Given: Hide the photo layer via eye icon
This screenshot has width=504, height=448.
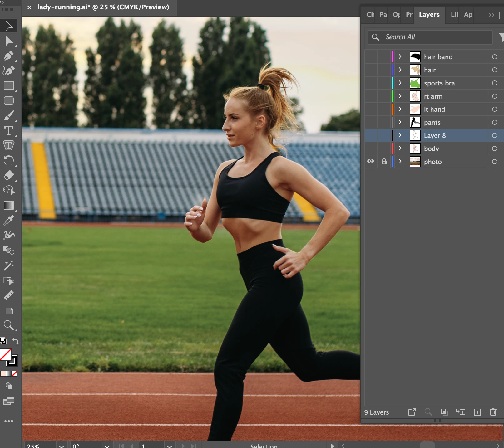Looking at the screenshot, I should pos(371,161).
